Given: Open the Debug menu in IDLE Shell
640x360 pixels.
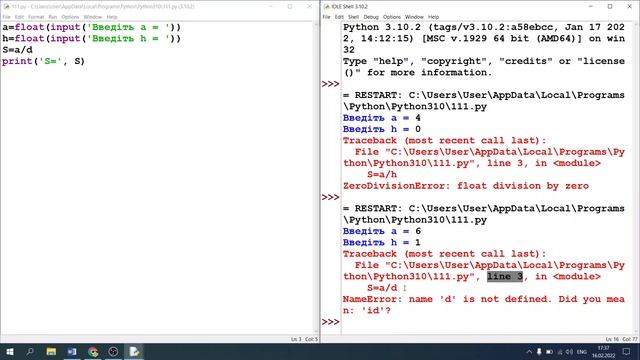Looking at the screenshot, I should (371, 17).
